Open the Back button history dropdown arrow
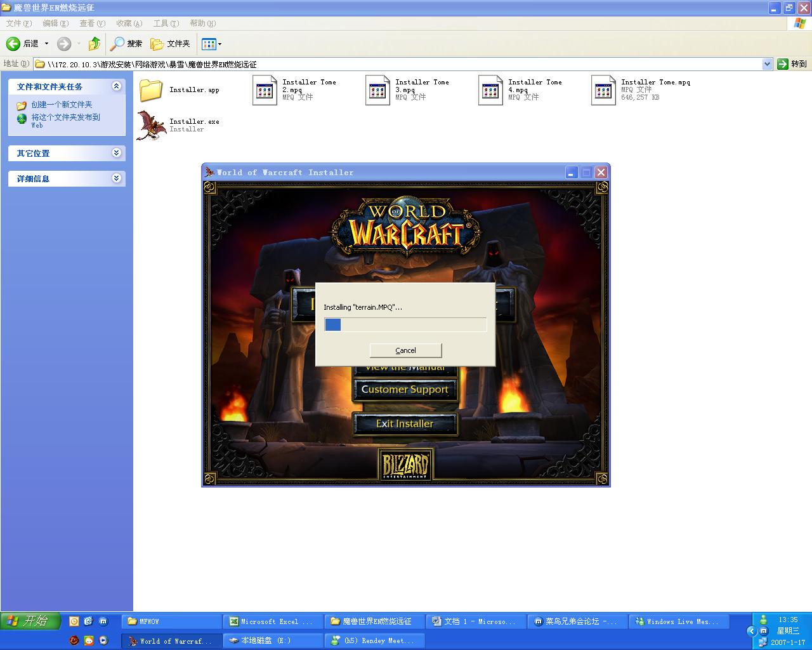812x650 pixels. 46,44
